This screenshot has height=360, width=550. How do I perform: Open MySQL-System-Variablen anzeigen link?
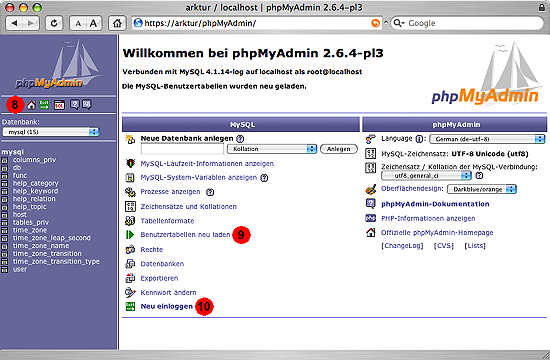tap(199, 178)
